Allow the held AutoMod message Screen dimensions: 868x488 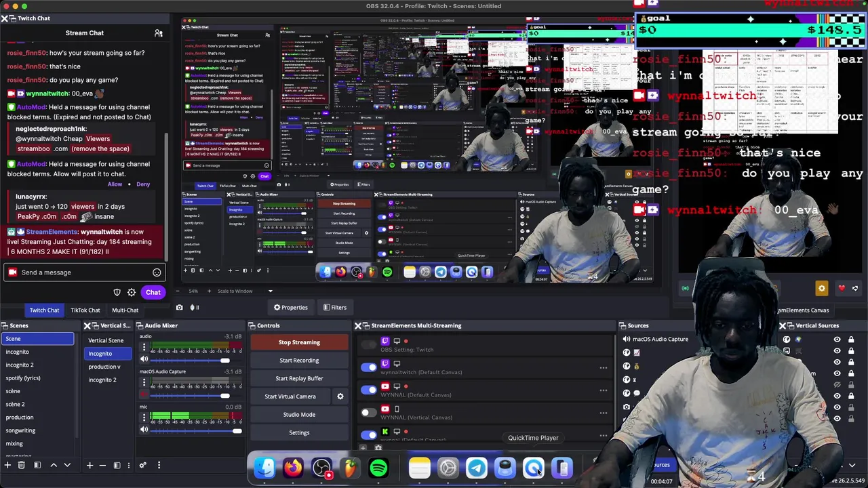(115, 184)
